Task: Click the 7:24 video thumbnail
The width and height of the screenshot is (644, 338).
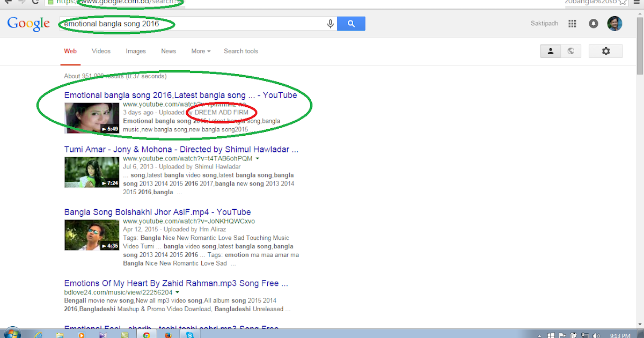Action: coord(92,172)
